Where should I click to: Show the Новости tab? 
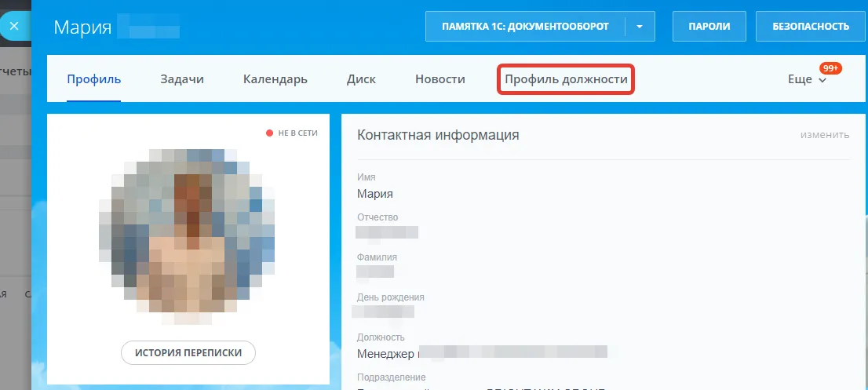[439, 79]
